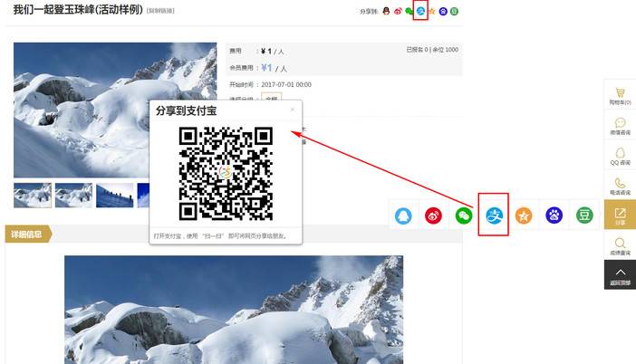Open the shopping cart in sidebar
The height and width of the screenshot is (364, 636).
click(620, 96)
